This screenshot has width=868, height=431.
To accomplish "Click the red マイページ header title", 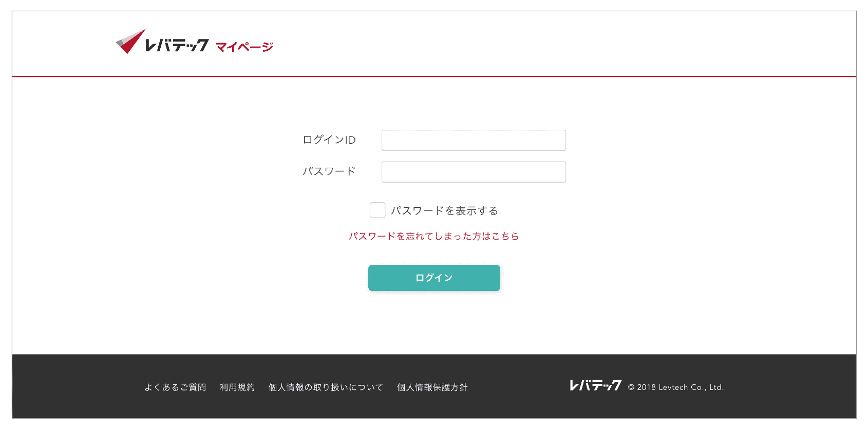I will click(244, 47).
